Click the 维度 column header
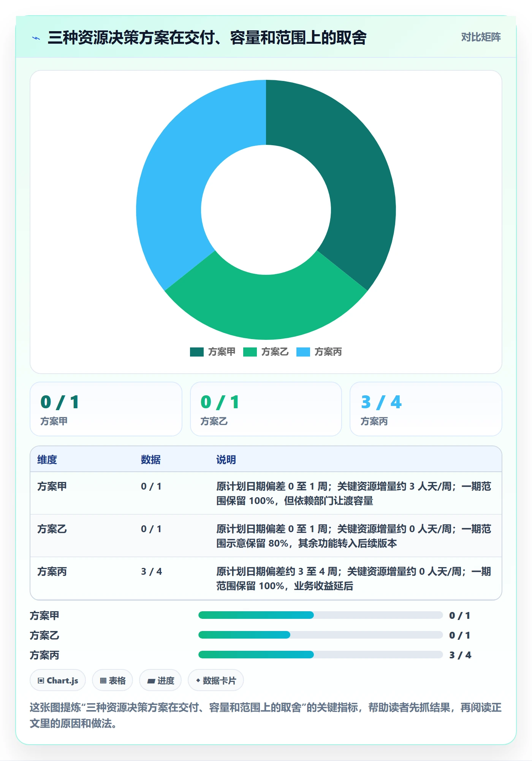This screenshot has width=532, height=761. click(47, 460)
